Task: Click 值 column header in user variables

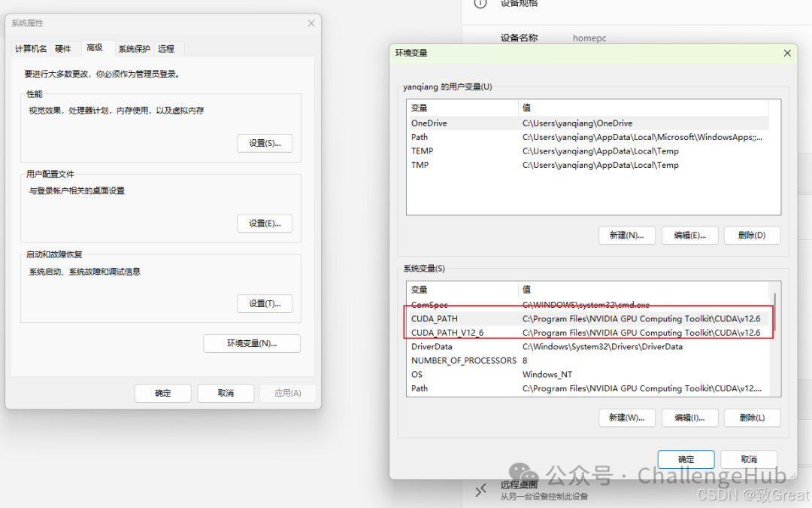Action: click(x=643, y=108)
